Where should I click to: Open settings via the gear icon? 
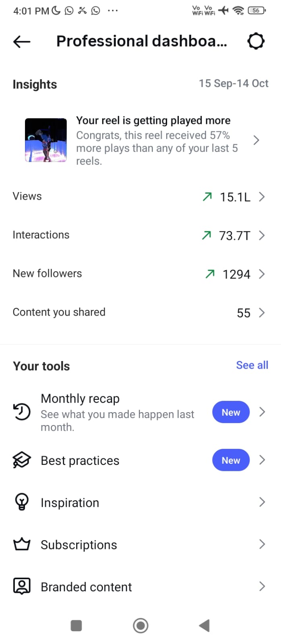(256, 41)
